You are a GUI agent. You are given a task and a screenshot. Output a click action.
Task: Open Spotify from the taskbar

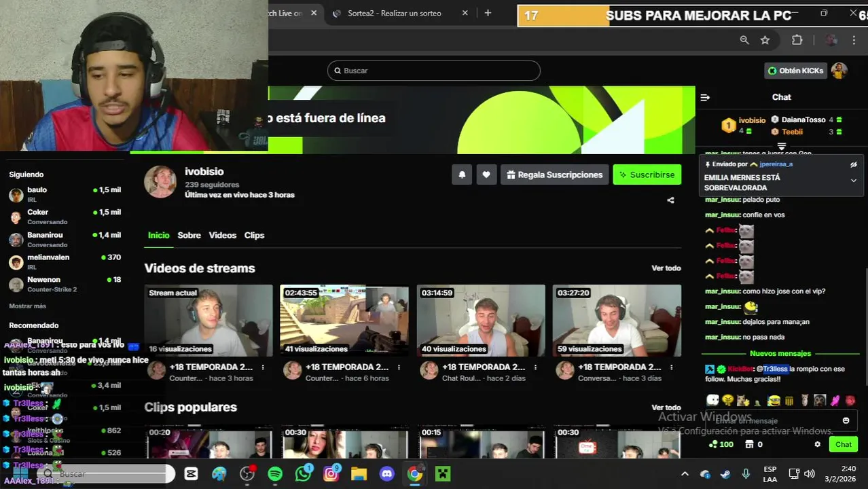275,474
